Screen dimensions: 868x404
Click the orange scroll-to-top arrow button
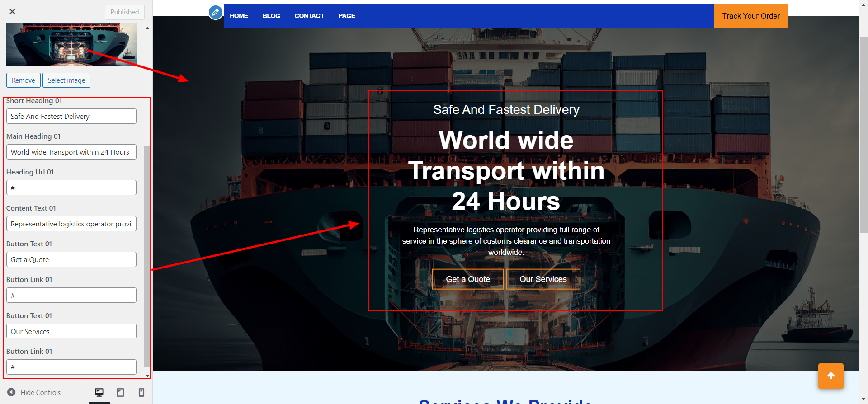click(x=830, y=376)
